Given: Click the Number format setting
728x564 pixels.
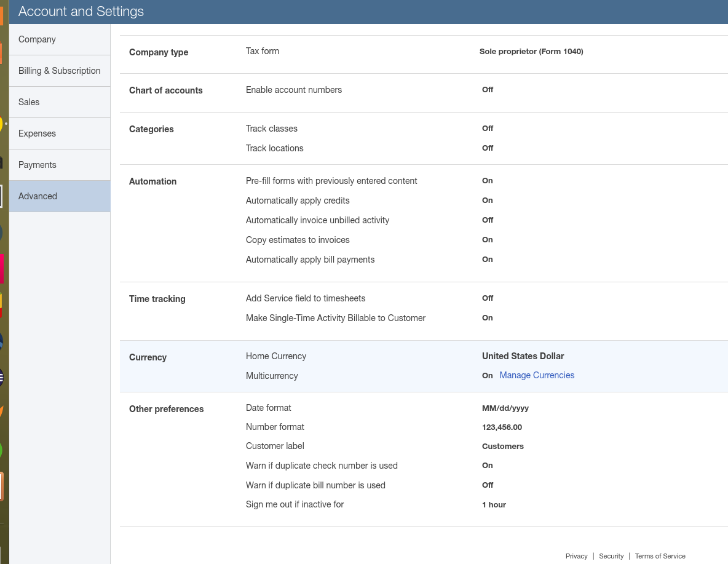Looking at the screenshot, I should click(x=275, y=427).
